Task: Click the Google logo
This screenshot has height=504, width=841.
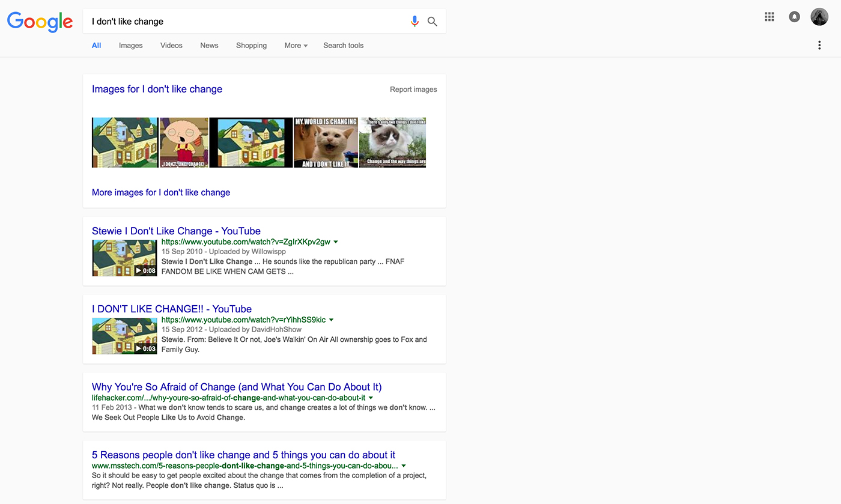Action: point(40,22)
